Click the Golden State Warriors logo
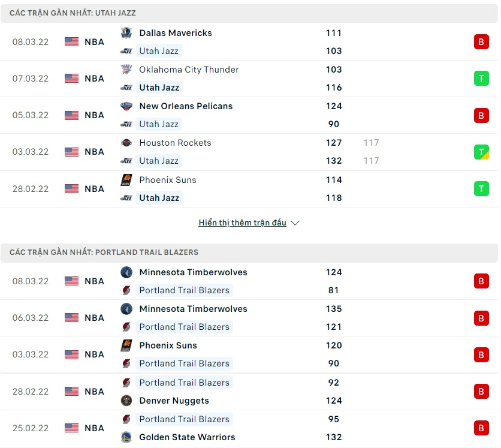 pos(126,437)
